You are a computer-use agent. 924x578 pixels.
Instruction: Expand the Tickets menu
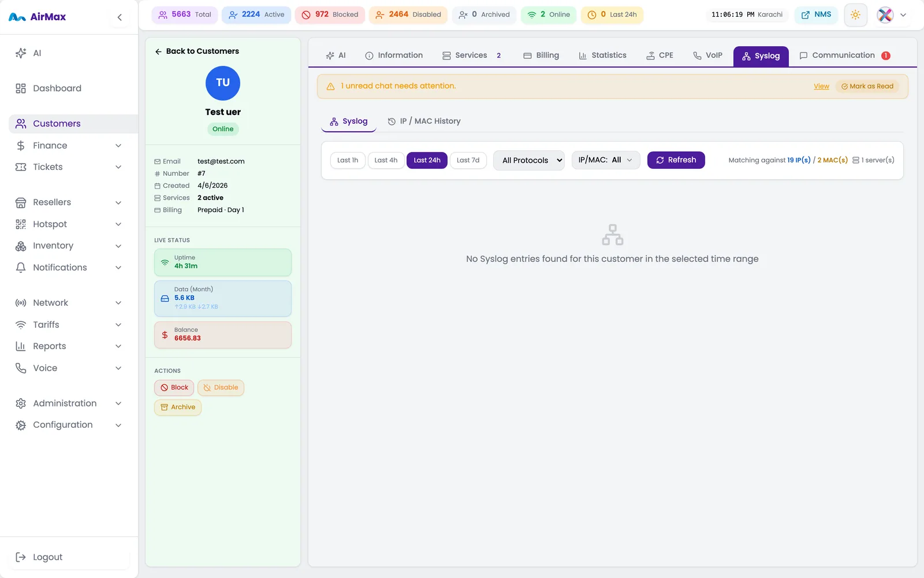pos(69,167)
